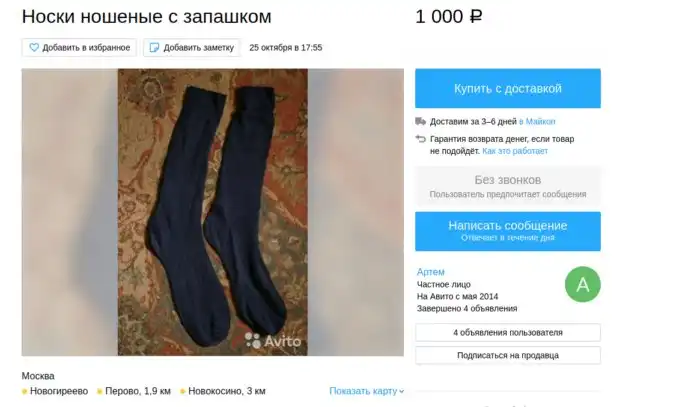Open Как это работает link
This screenshot has width=700, height=407.
pyautogui.click(x=515, y=151)
